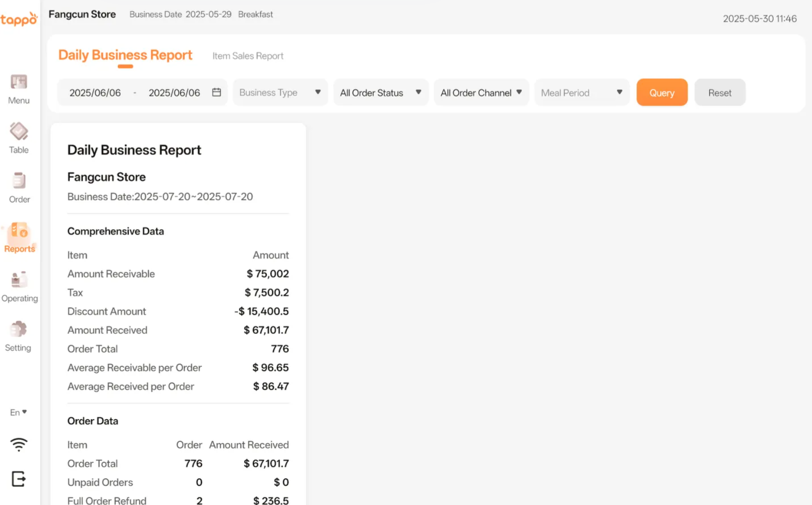
Task: Expand the Meal Period dropdown
Action: (x=581, y=93)
